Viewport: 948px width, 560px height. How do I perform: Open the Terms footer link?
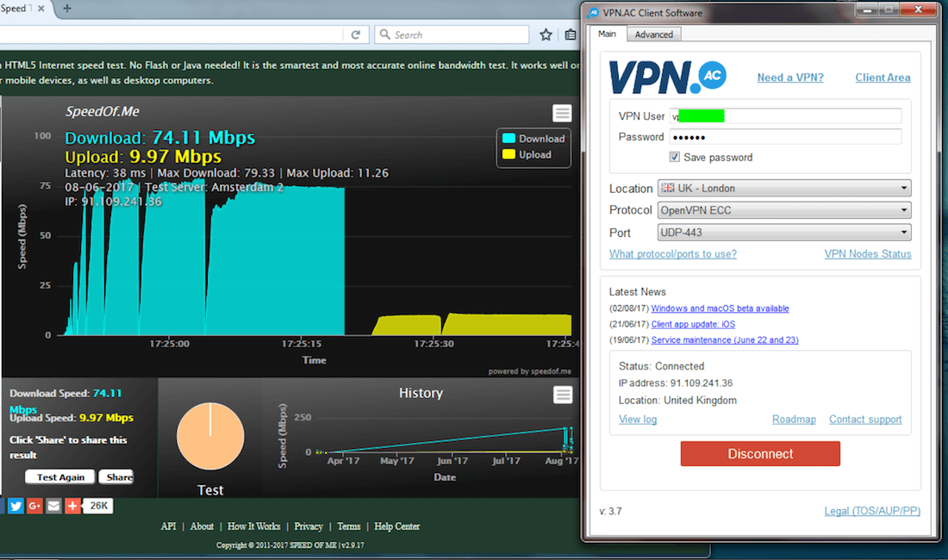(x=349, y=526)
